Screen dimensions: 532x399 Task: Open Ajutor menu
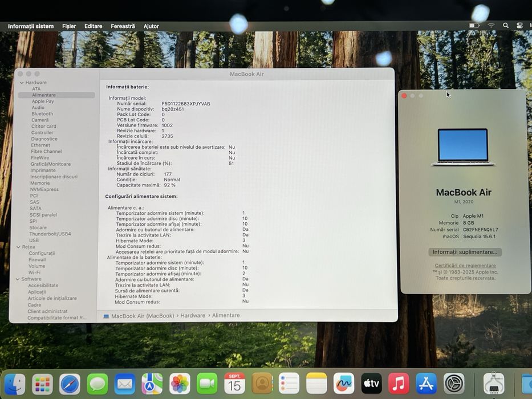151,26
